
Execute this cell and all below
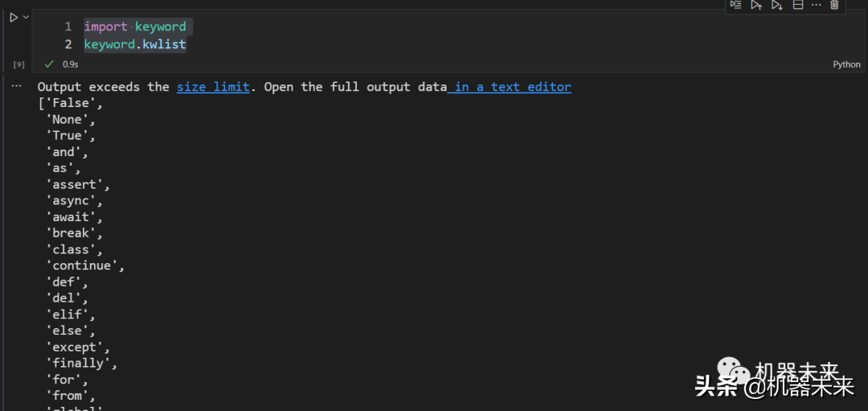776,5
